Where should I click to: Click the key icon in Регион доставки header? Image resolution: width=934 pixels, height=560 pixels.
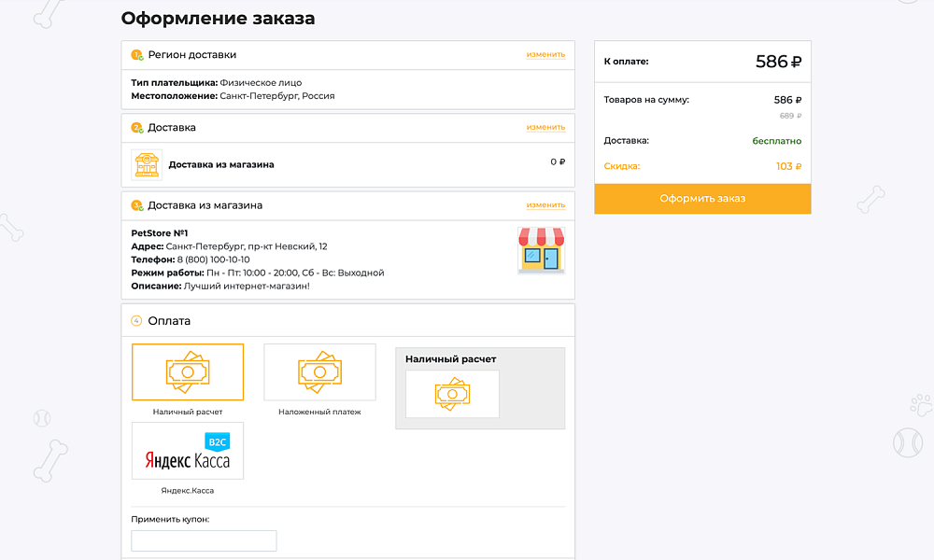tap(134, 55)
